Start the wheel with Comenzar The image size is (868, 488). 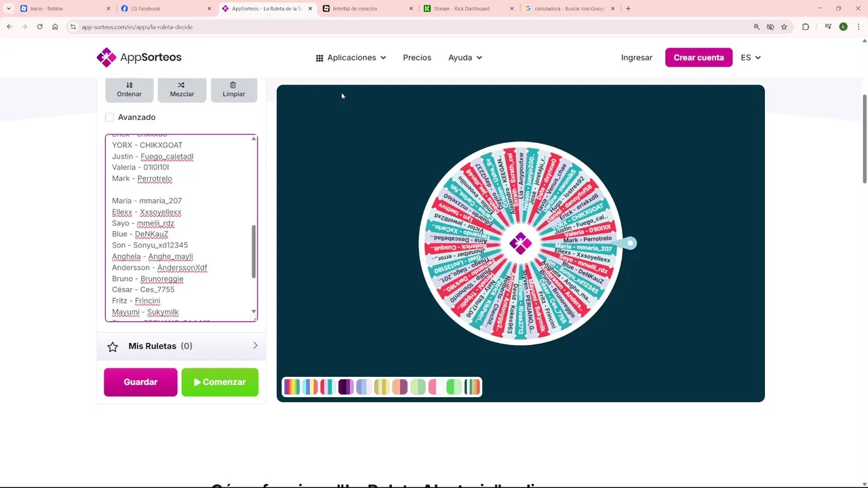click(220, 382)
